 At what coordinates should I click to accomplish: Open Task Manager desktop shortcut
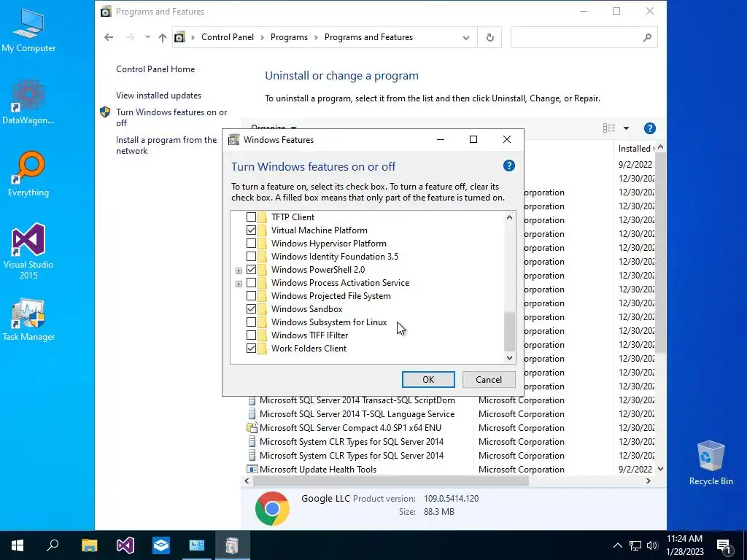coord(28,319)
